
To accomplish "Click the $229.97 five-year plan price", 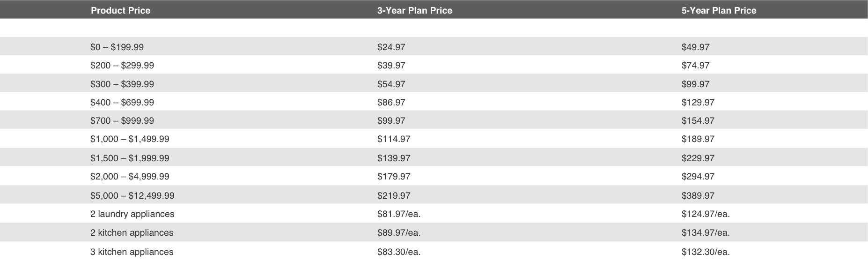I will click(698, 158).
